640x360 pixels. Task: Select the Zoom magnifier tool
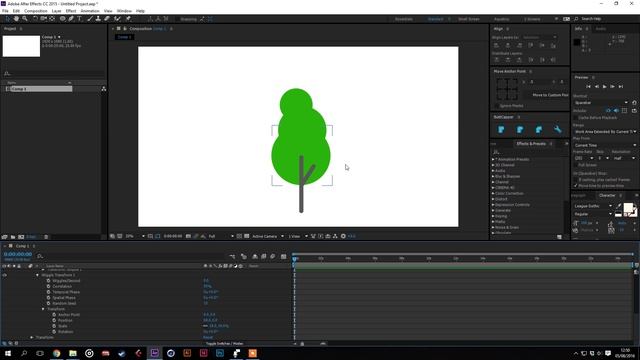(x=25, y=19)
